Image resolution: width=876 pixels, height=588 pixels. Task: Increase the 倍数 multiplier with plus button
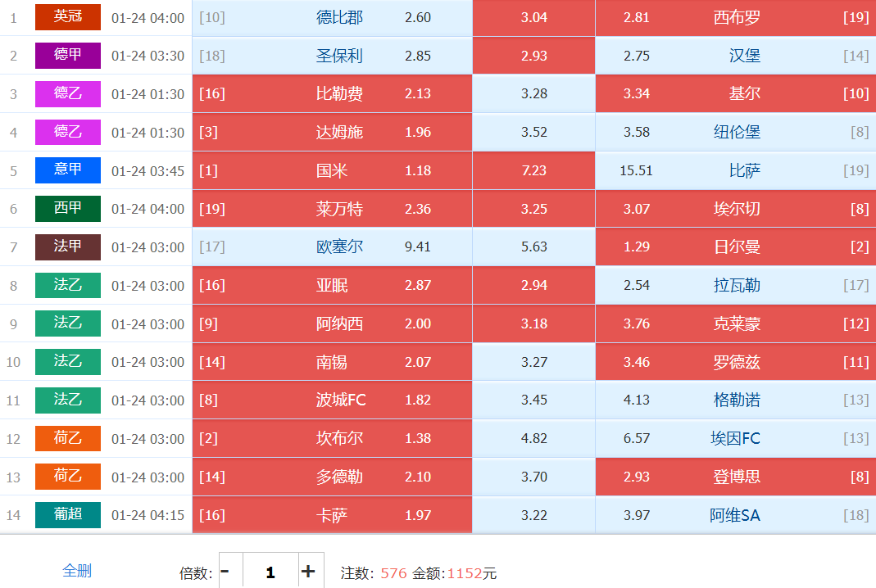308,572
